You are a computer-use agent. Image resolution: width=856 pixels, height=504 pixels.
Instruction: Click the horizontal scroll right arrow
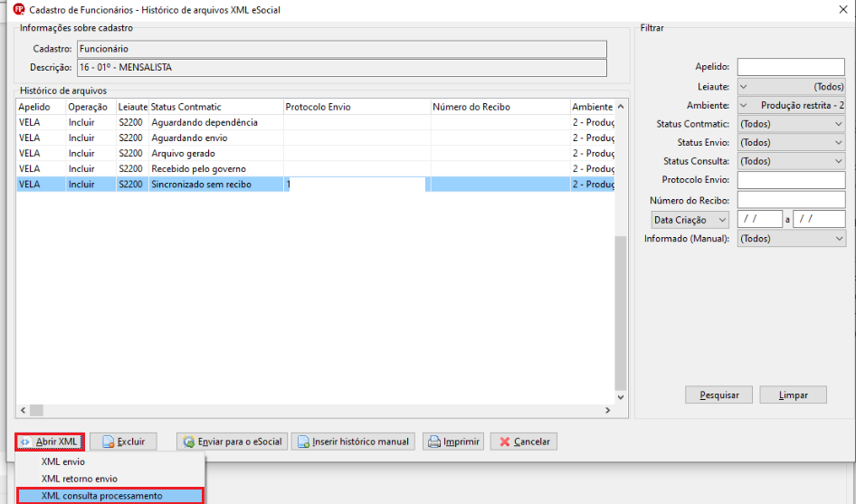click(x=607, y=410)
